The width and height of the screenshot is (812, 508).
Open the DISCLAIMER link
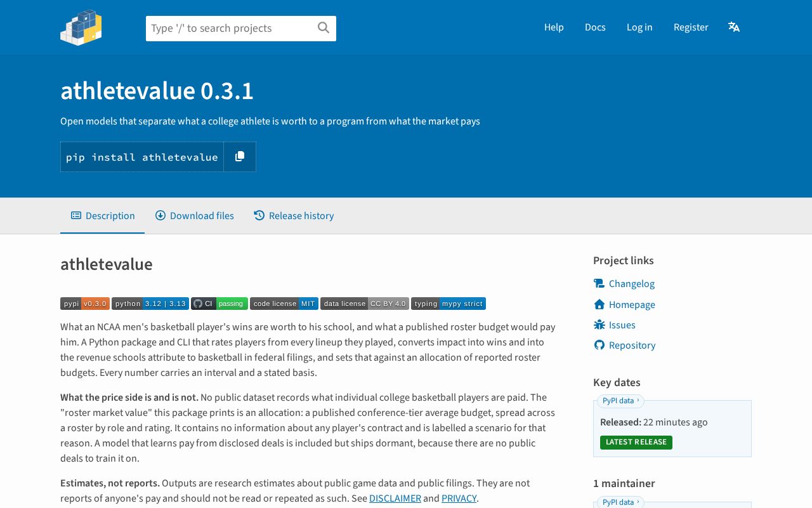click(395, 498)
